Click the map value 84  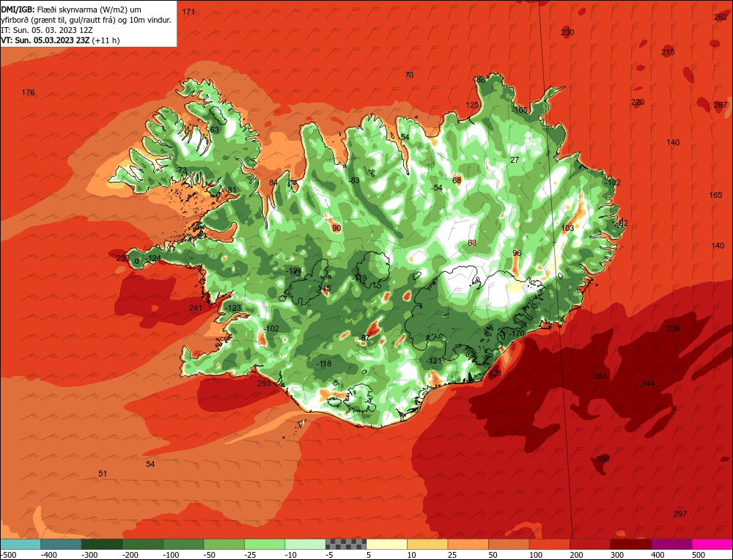tap(273, 183)
